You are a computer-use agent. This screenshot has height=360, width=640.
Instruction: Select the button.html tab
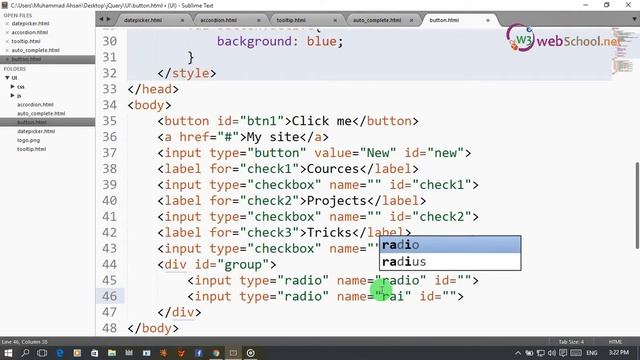coord(444,20)
